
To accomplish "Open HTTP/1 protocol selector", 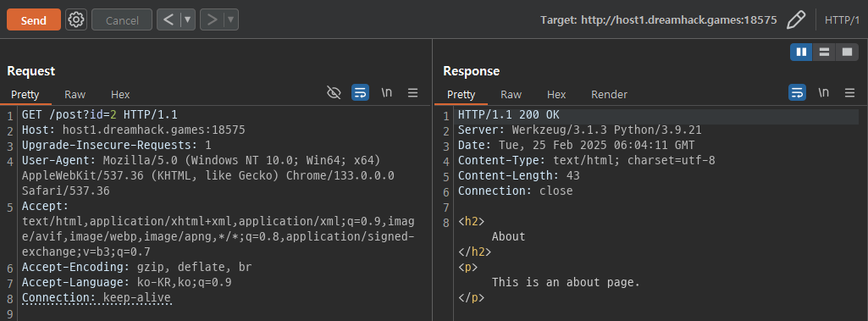I will click(x=843, y=20).
